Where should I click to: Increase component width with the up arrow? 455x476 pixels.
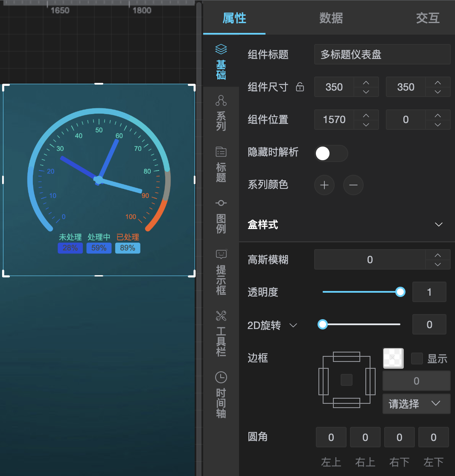pyautogui.click(x=366, y=82)
